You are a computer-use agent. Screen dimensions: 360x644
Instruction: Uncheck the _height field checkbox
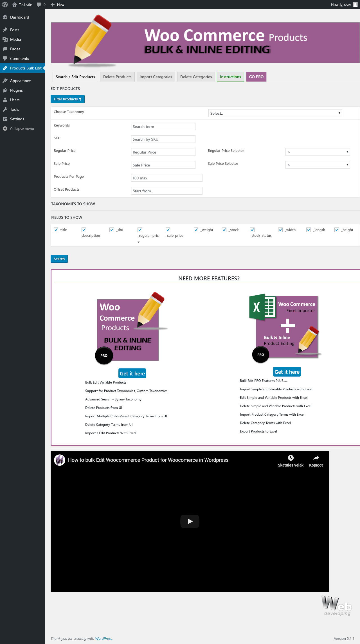click(337, 230)
